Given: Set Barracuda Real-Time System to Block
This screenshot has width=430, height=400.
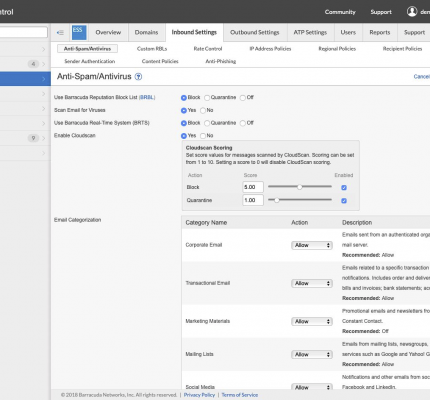Looking at the screenshot, I should coord(184,123).
